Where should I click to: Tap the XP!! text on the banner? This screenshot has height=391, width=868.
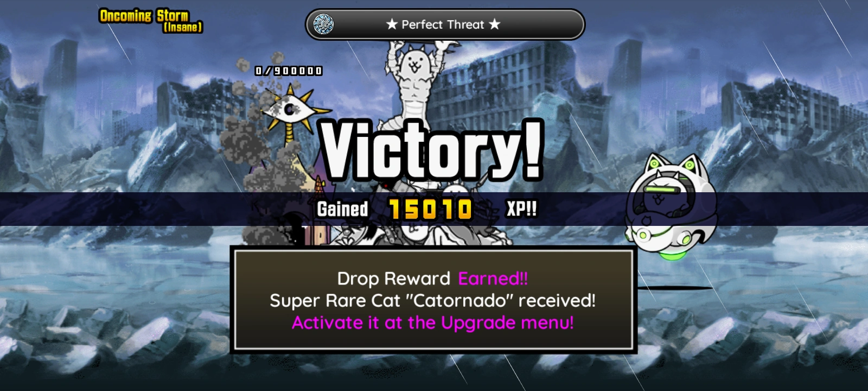click(521, 209)
